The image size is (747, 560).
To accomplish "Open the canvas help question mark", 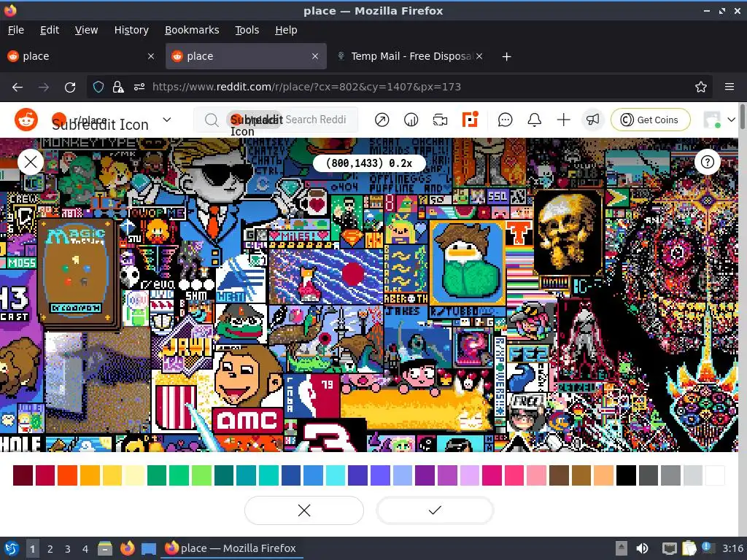I will (708, 162).
